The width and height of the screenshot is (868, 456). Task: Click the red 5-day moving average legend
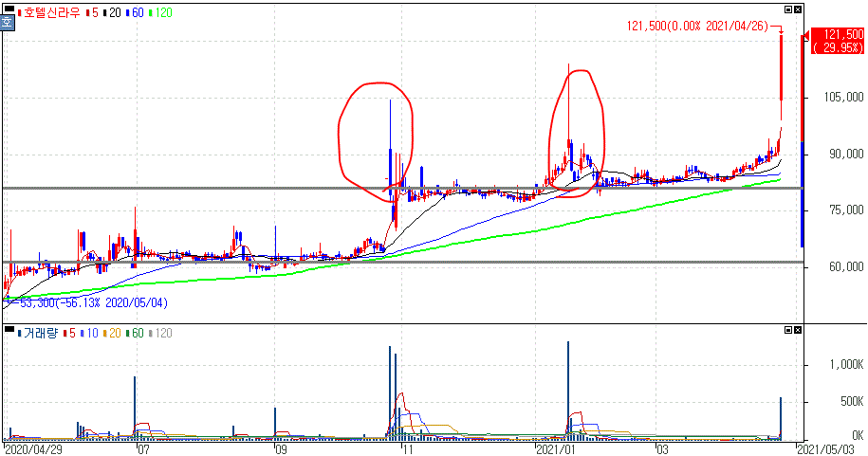(92, 12)
